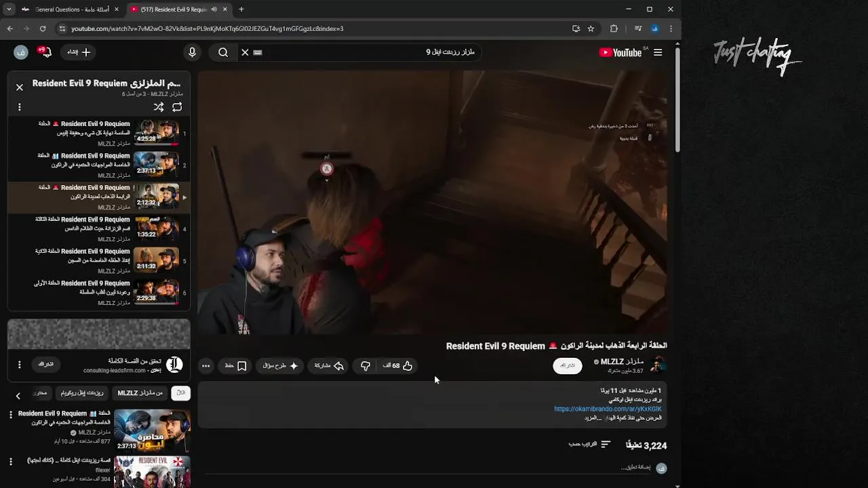Save the video (حفظ)
The height and width of the screenshot is (488, 868).
[236, 366]
